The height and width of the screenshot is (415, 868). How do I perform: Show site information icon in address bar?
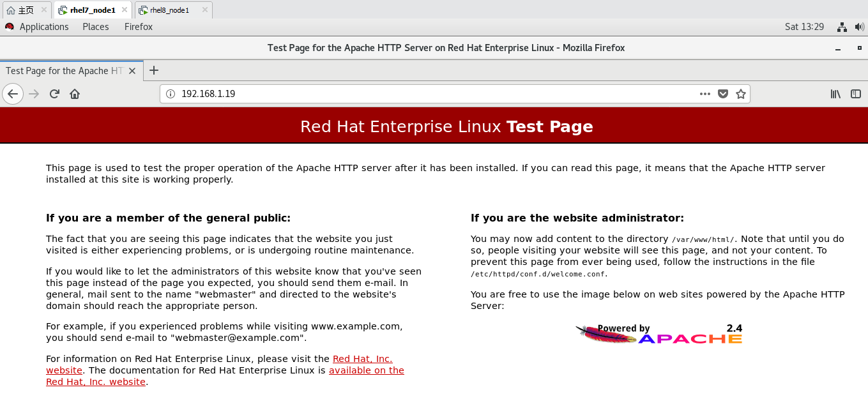point(171,94)
